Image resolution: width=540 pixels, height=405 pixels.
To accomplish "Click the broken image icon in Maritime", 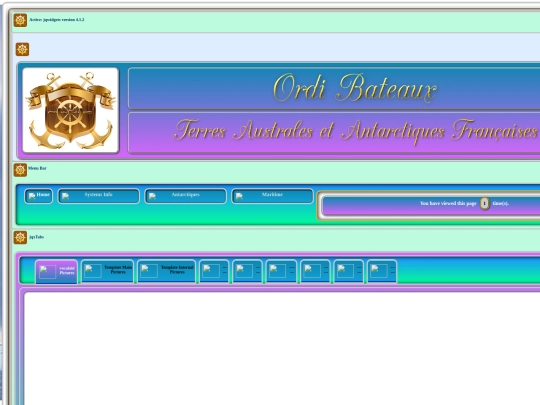I will pyautogui.click(x=239, y=196).
